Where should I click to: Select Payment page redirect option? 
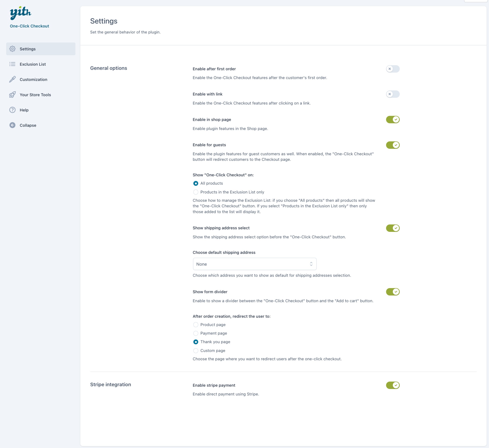point(196,333)
